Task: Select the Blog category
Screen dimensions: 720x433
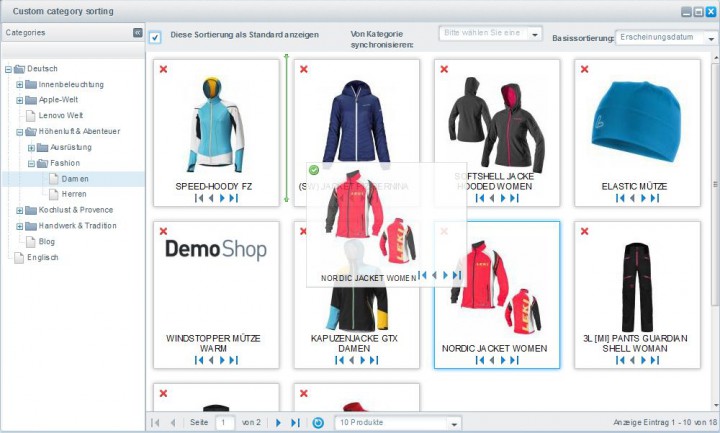Action: (46, 242)
